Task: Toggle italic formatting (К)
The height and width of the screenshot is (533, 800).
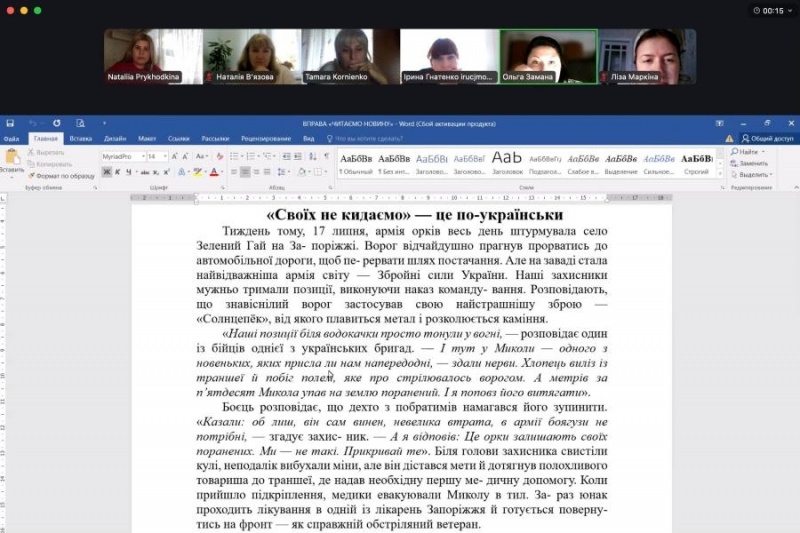Action: pos(119,172)
